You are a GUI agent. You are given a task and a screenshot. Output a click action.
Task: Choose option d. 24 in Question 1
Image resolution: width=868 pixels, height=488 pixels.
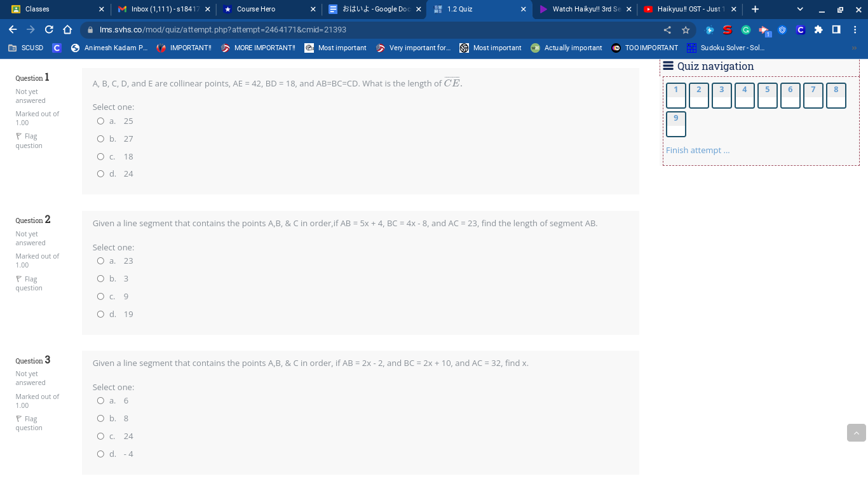[100, 174]
